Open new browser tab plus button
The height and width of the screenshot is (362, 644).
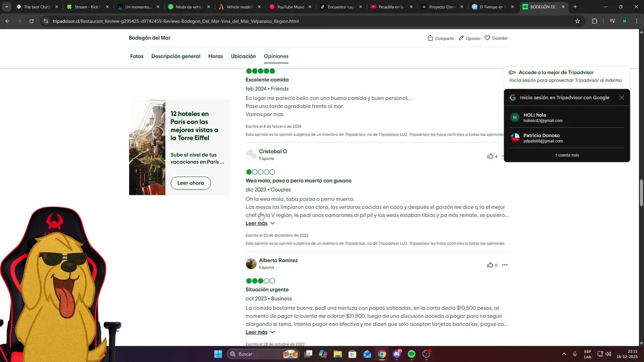coord(575,7)
